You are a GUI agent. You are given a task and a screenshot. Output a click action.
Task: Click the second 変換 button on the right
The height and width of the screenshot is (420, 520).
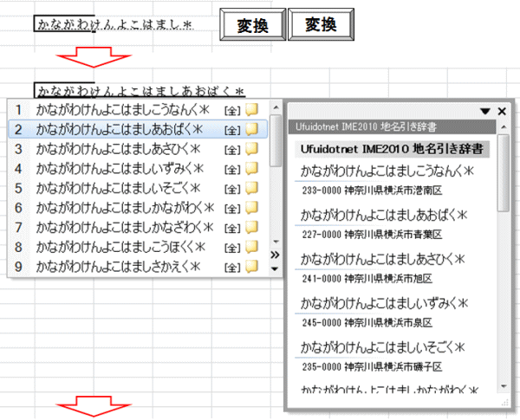(321, 25)
